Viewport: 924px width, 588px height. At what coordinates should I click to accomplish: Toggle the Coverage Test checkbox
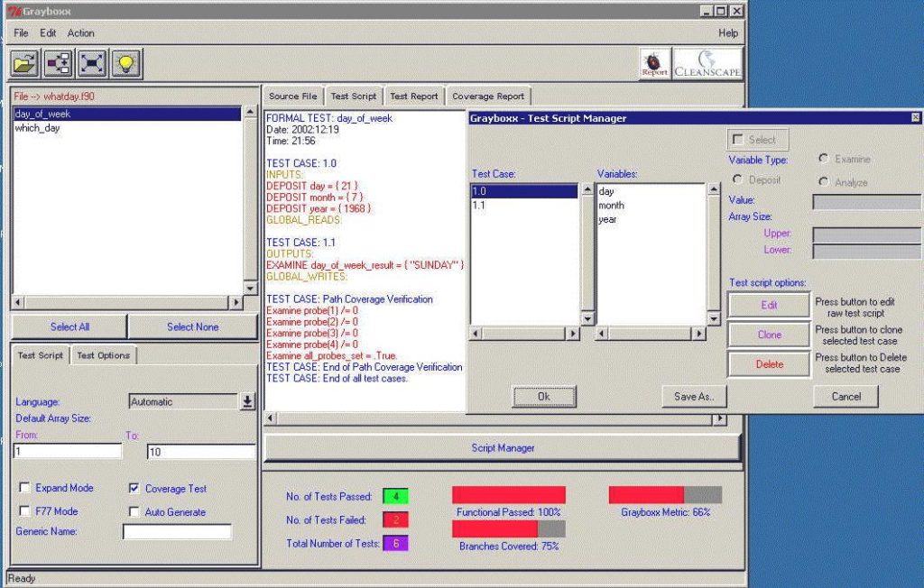point(134,489)
